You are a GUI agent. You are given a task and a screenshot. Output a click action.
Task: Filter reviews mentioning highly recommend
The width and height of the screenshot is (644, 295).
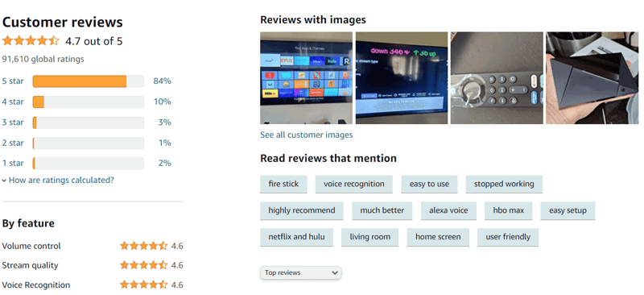point(302,210)
